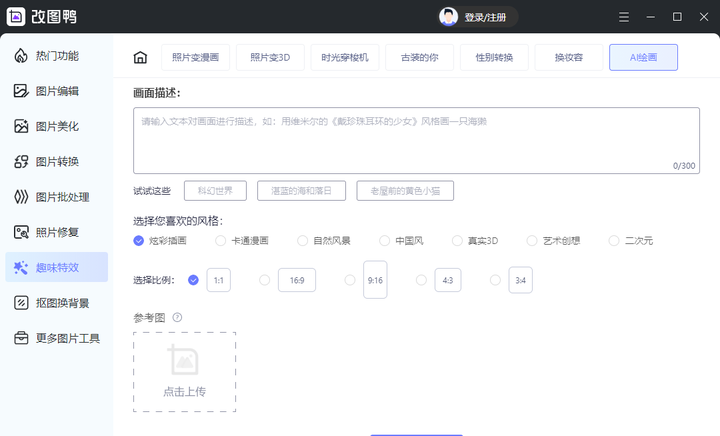The height and width of the screenshot is (436, 720).
Task: Click the image upload placeholder icon
Action: (184, 359)
